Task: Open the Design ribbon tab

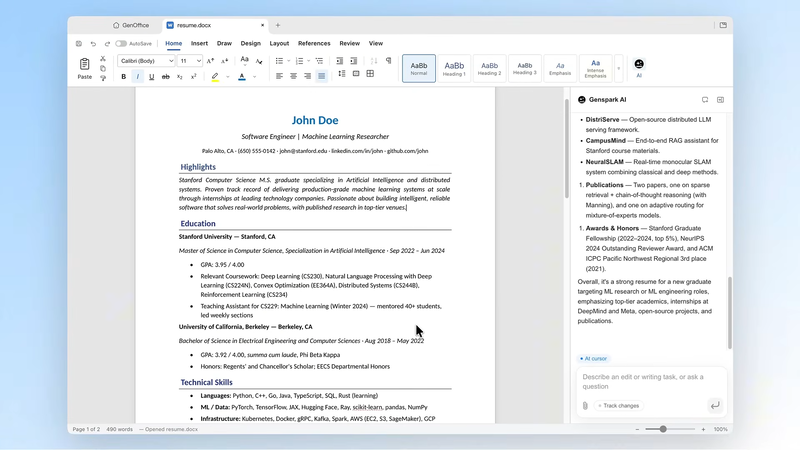Action: click(251, 43)
